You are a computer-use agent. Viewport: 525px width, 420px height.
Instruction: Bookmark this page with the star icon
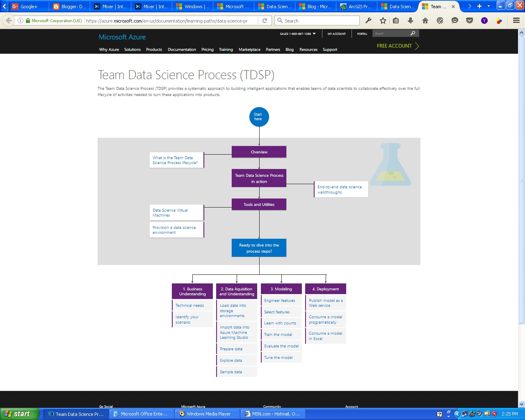pos(383,21)
